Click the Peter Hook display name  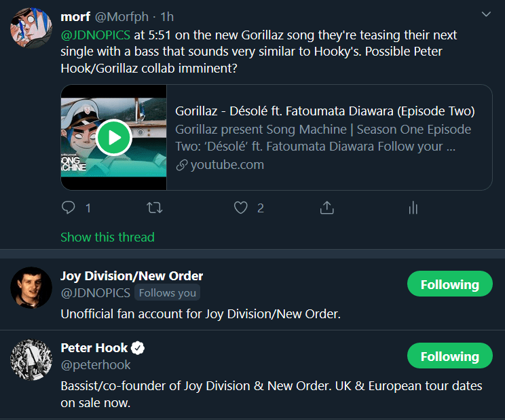point(94,348)
